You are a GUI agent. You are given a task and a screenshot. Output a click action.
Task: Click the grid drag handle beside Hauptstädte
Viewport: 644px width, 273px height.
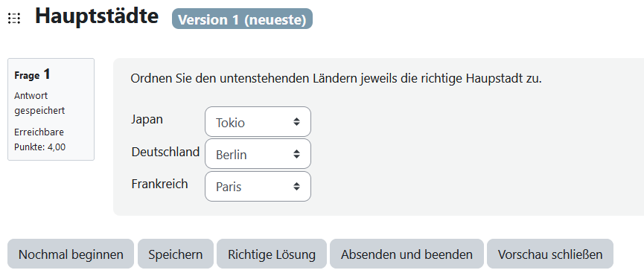[x=14, y=19]
